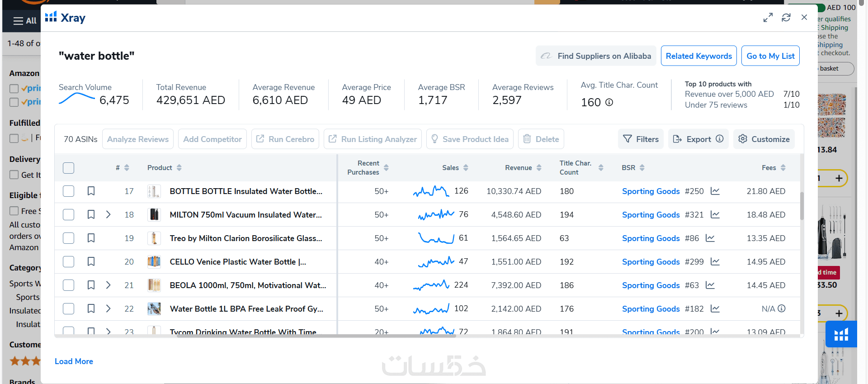Open the Export info icon

tap(720, 139)
